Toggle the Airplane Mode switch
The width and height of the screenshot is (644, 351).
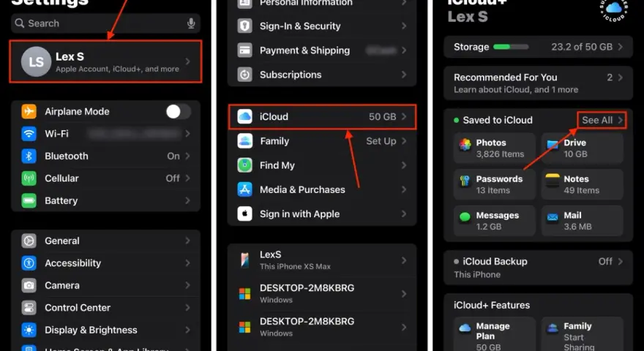(x=179, y=111)
